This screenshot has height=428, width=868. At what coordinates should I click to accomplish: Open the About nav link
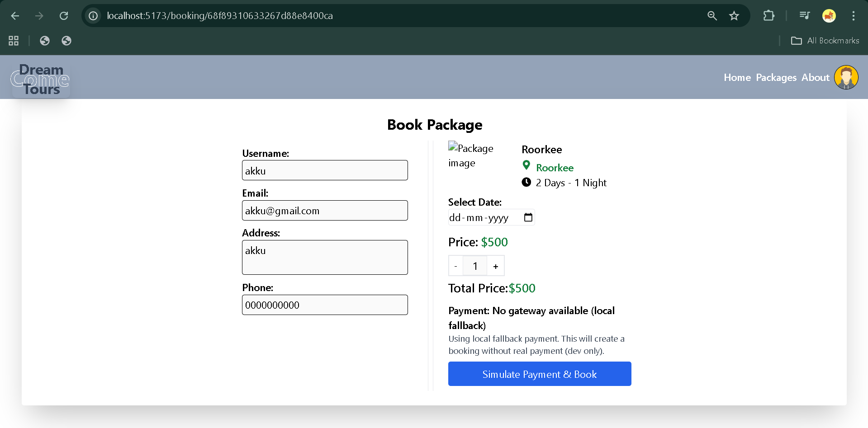point(815,78)
